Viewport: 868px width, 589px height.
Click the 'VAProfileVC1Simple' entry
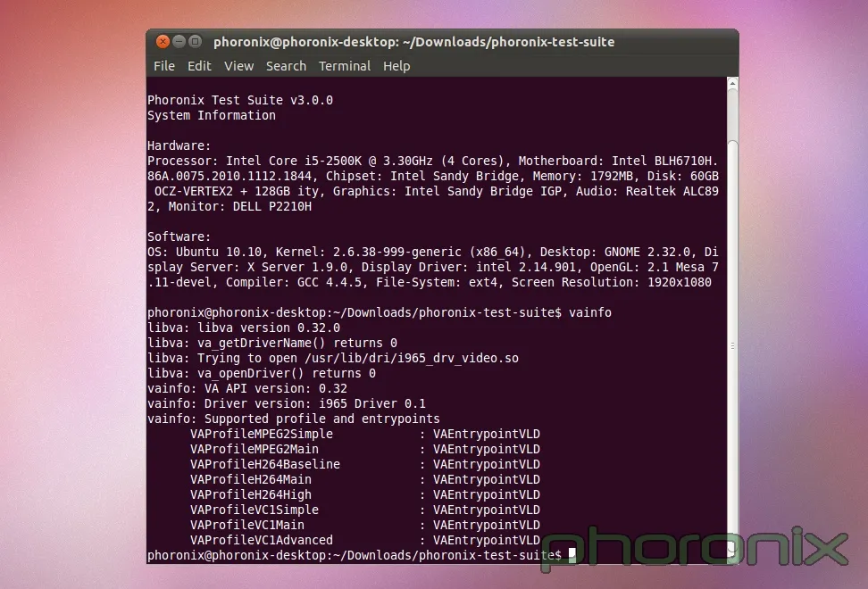click(255, 510)
